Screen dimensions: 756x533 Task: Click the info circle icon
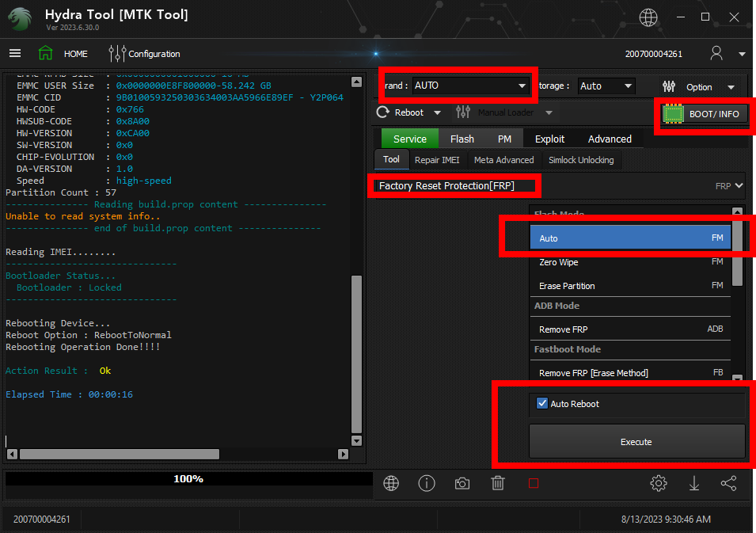tap(427, 483)
